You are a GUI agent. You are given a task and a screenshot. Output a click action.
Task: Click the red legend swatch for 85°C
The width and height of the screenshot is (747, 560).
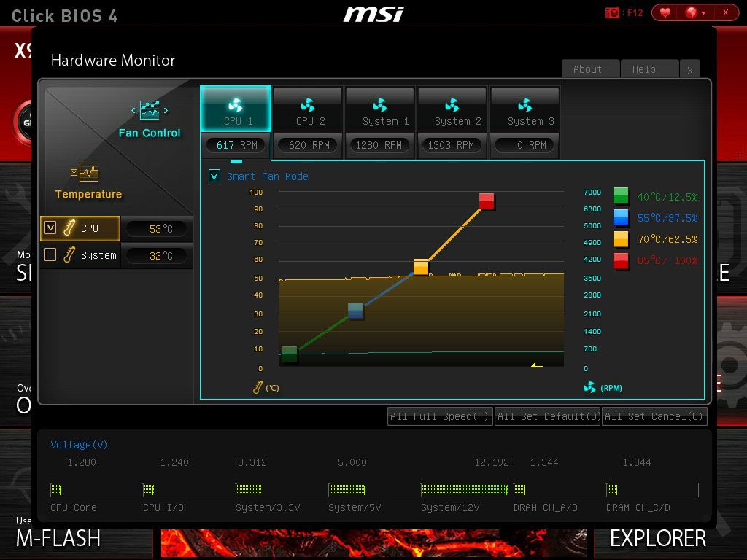(x=621, y=260)
